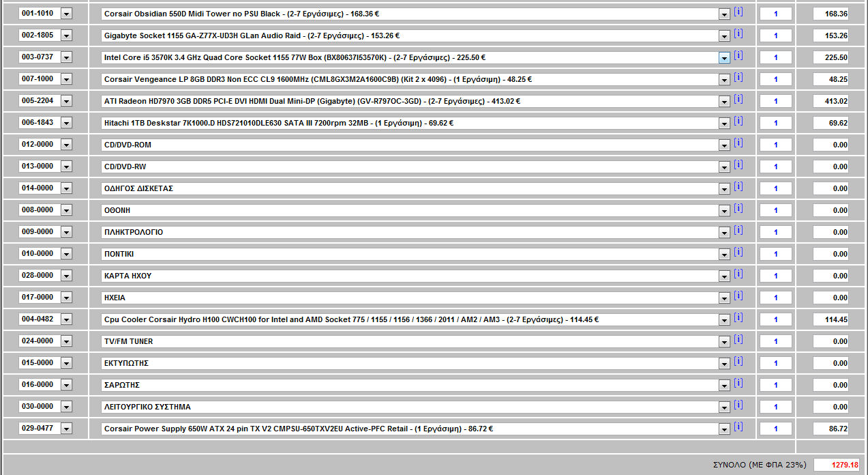Open the ΚΑΡΤΑ ΗΧΟΥ product dropdown

(x=724, y=276)
